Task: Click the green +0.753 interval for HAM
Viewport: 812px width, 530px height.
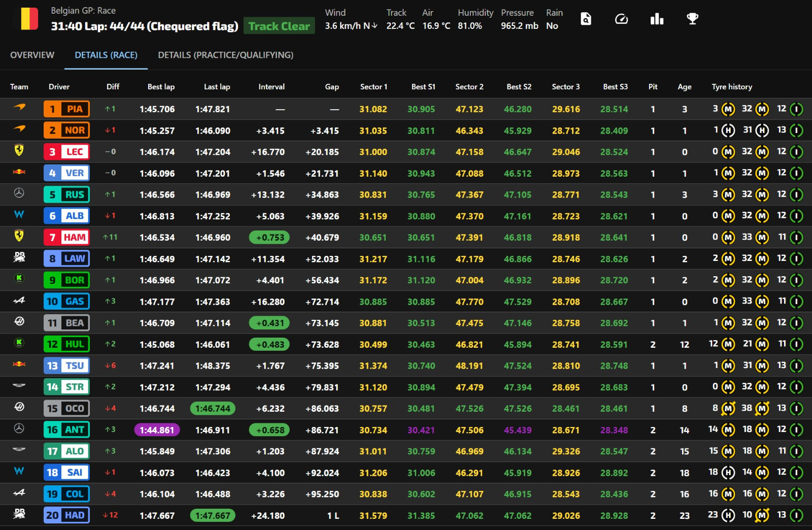Action: click(269, 238)
